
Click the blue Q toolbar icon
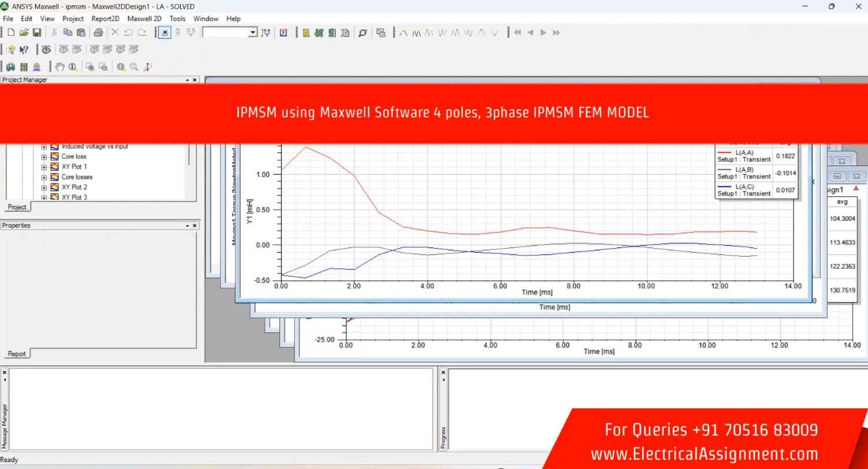tap(283, 33)
